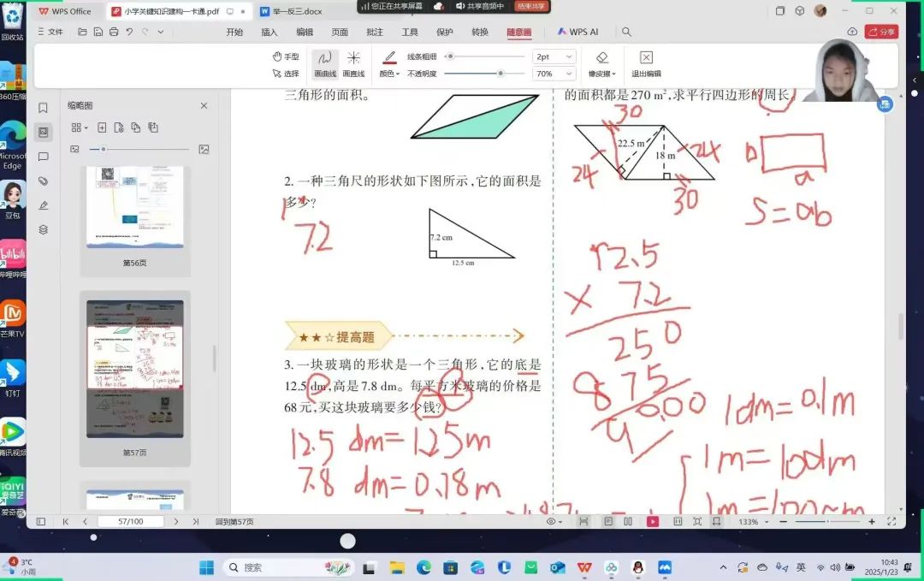This screenshot has width=924, height=581.
Task: Open the comments panel icon in sidebar
Action: click(43, 157)
